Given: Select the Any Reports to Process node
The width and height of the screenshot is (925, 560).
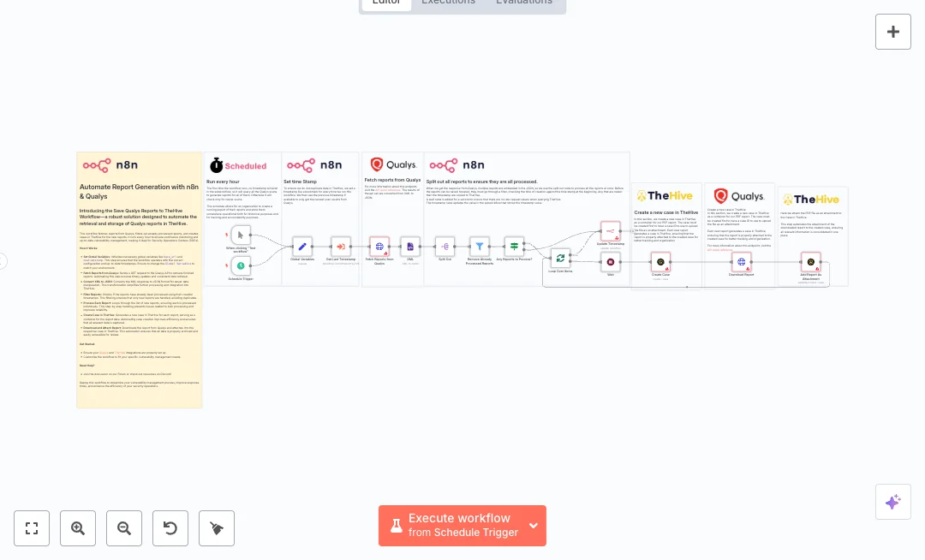Looking at the screenshot, I should (514, 247).
